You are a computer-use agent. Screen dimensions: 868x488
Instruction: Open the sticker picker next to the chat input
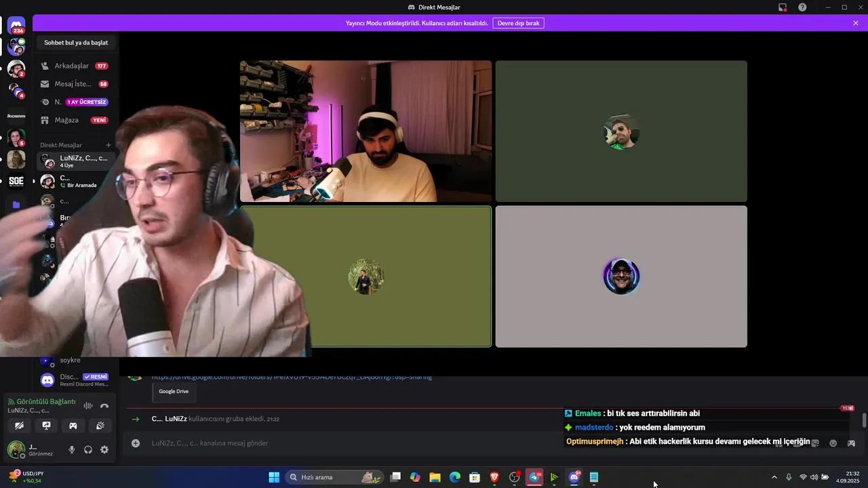coord(815,443)
